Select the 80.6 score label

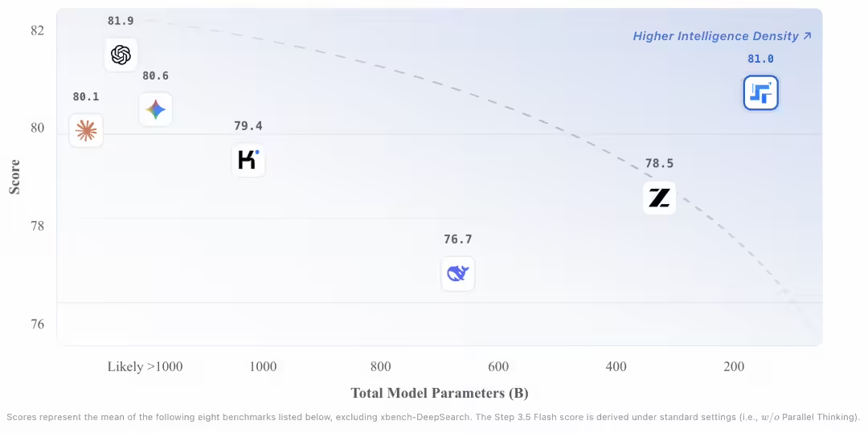pos(156,76)
